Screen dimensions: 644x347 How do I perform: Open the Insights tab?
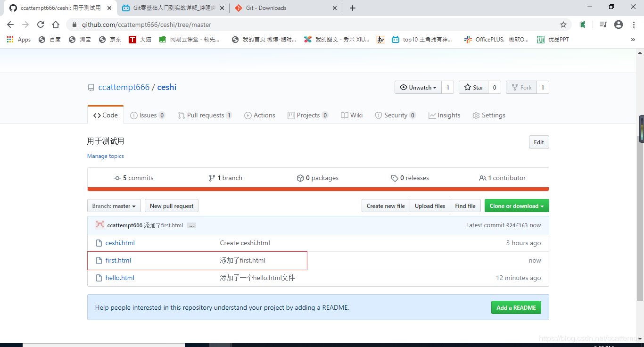pos(445,115)
